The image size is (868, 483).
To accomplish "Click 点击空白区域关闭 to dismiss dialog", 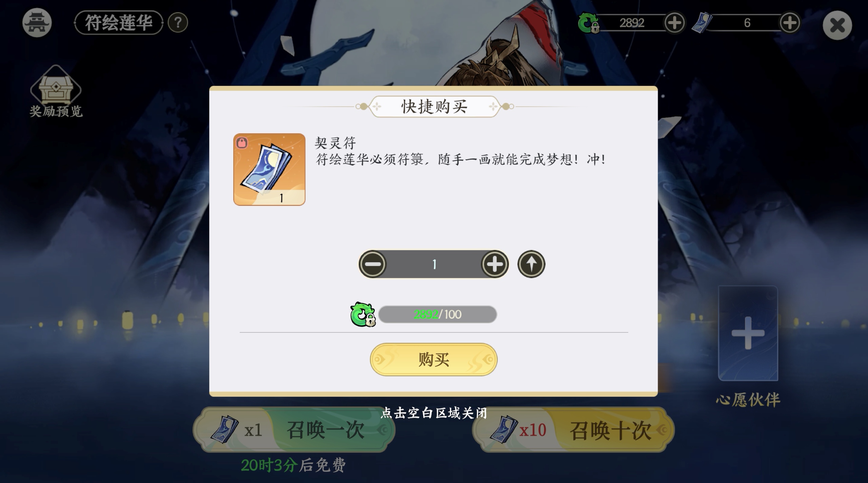I will click(434, 413).
